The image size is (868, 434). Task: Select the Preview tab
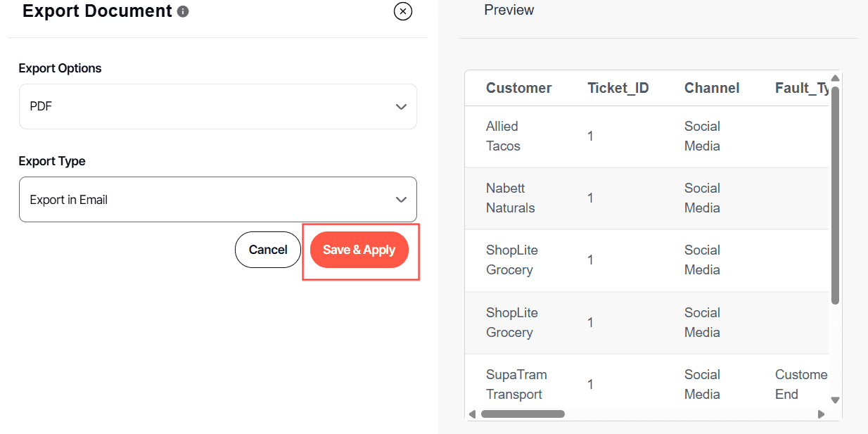click(x=509, y=11)
